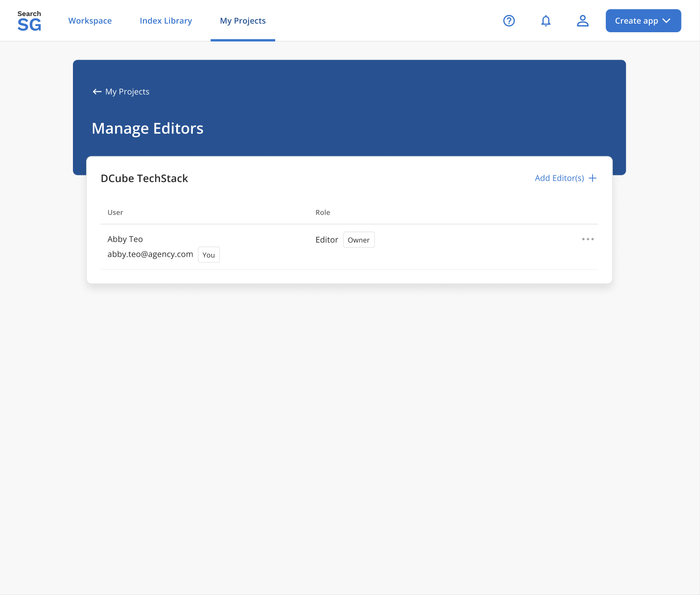Expand options under the Create app button
This screenshot has height=595, width=700.
point(666,21)
